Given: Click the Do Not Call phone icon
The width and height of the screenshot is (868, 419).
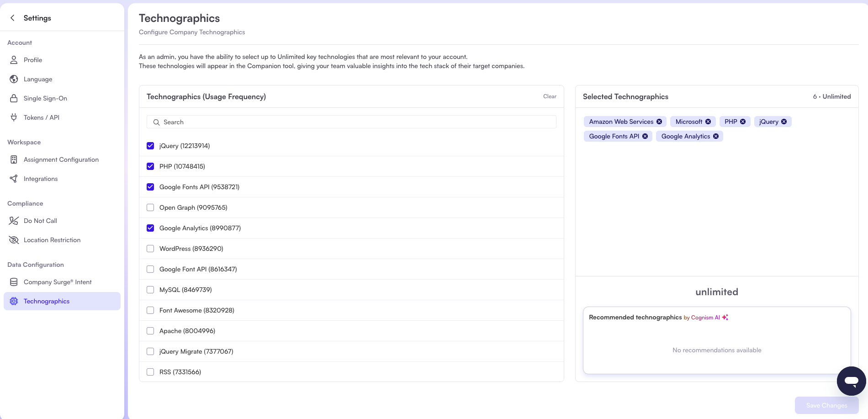Looking at the screenshot, I should tap(14, 221).
